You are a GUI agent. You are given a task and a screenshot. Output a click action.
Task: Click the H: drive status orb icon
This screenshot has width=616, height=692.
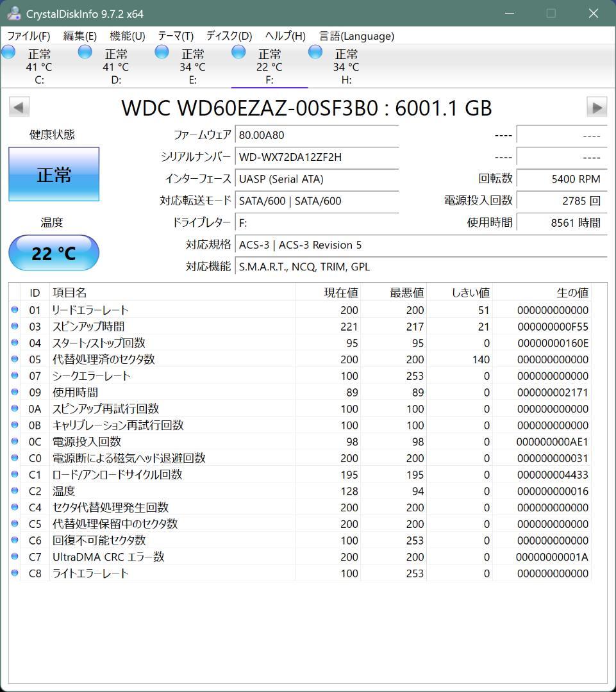(x=315, y=51)
